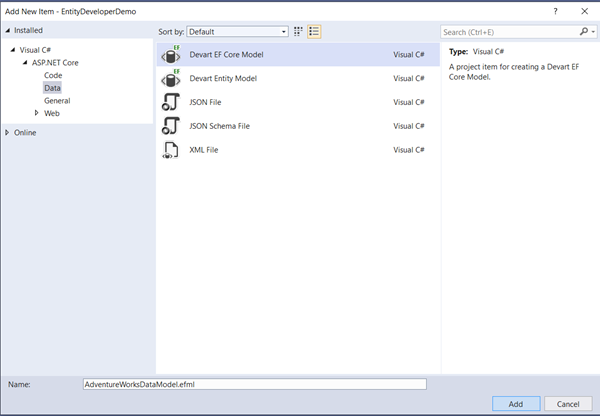This screenshot has width=600, height=416.
Task: Click the Visual C# label in the JSON File row
Action: 409,102
